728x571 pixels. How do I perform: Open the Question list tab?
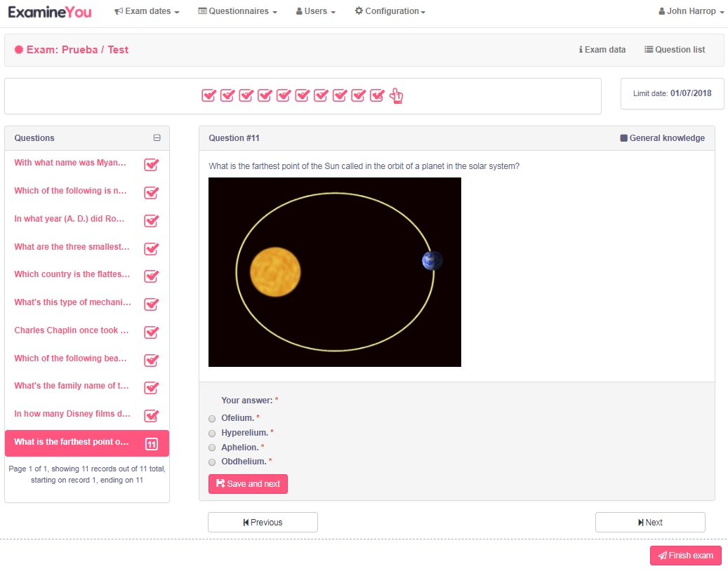click(x=675, y=50)
